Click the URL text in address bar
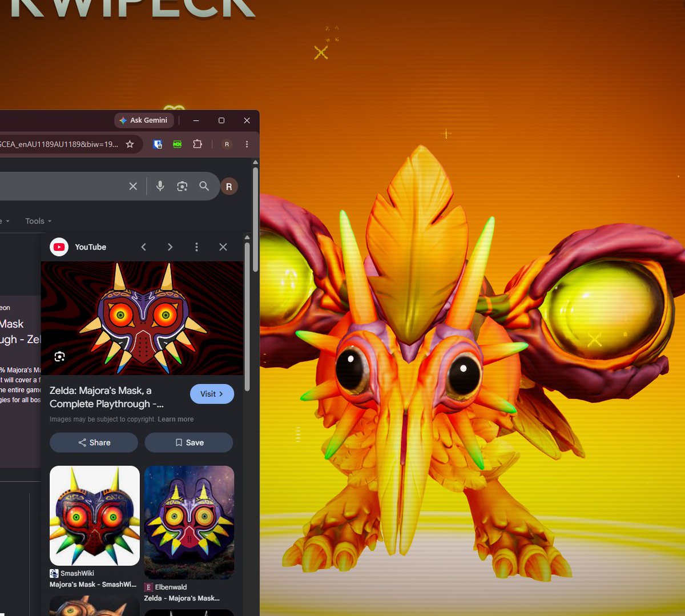685x616 pixels. (59, 144)
